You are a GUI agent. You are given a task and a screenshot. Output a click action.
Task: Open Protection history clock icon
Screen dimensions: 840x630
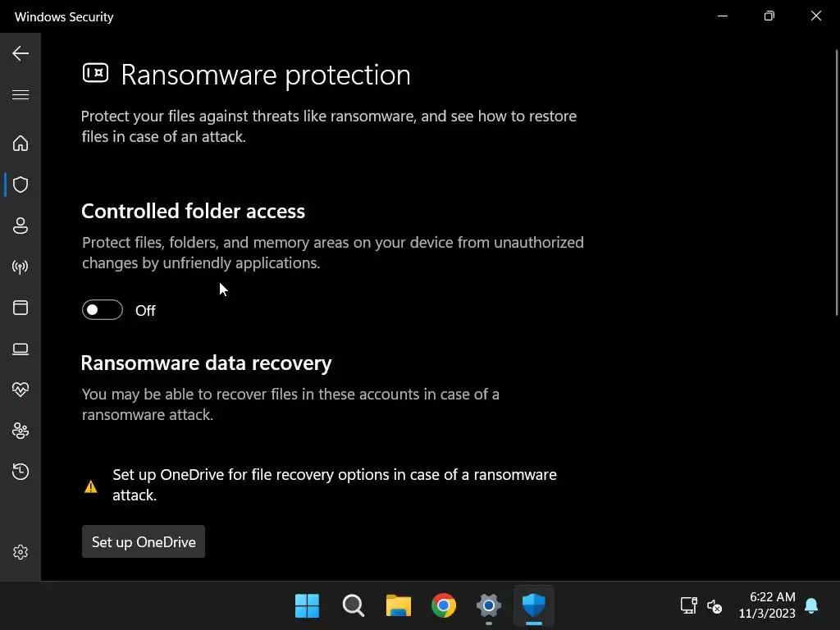[21, 472]
